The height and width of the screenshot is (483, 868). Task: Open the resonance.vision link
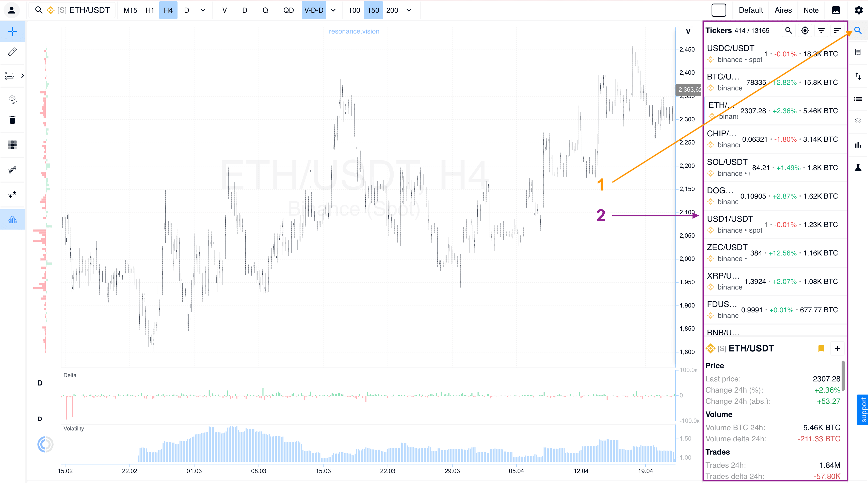tap(354, 31)
